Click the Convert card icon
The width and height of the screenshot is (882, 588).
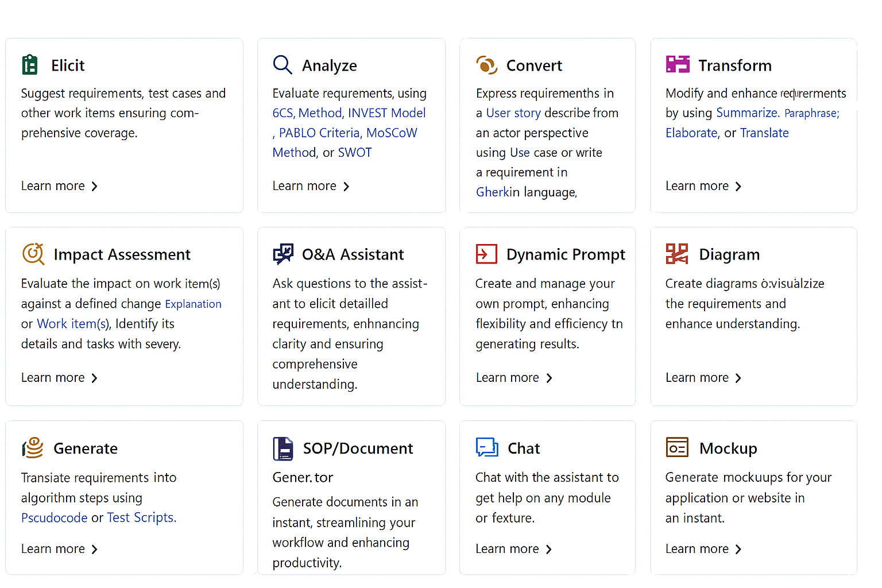(x=486, y=65)
